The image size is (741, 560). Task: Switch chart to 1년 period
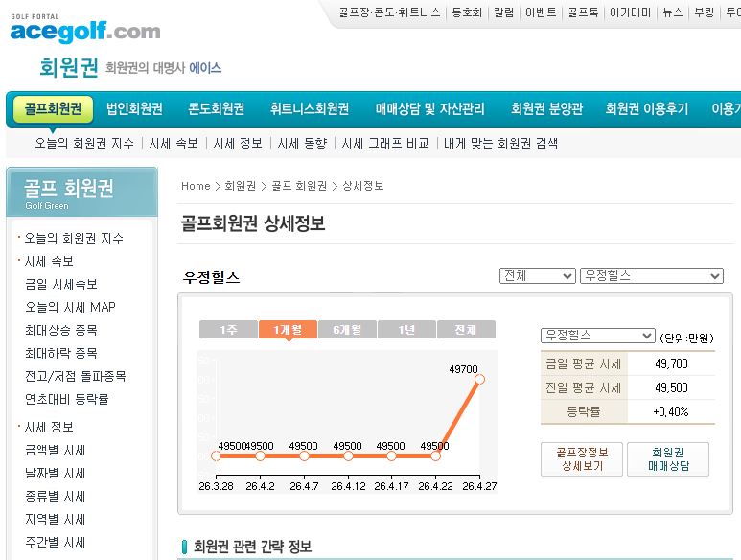(x=406, y=330)
